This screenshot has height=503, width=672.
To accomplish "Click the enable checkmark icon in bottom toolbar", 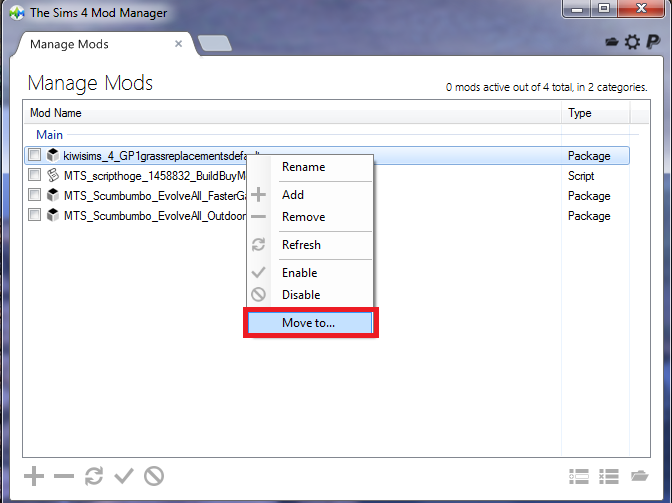I will [124, 476].
